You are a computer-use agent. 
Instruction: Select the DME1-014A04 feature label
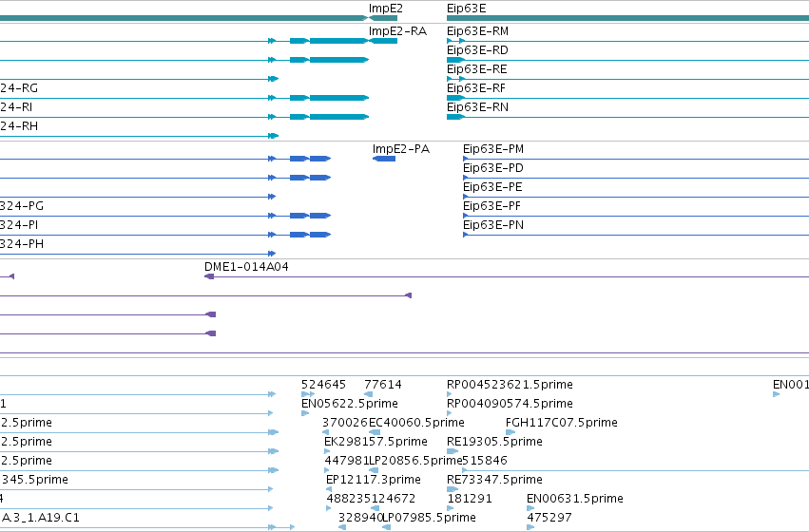tap(246, 267)
